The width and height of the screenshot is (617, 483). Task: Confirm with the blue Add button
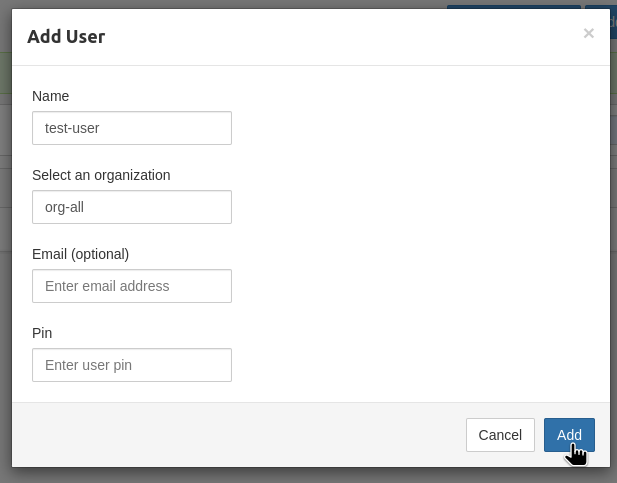tap(569, 435)
